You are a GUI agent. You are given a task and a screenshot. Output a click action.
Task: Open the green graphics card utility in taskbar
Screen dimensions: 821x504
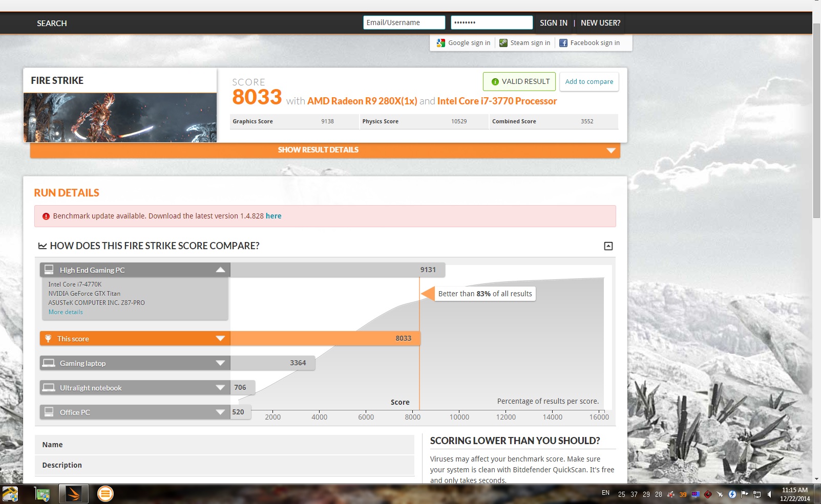click(x=42, y=494)
